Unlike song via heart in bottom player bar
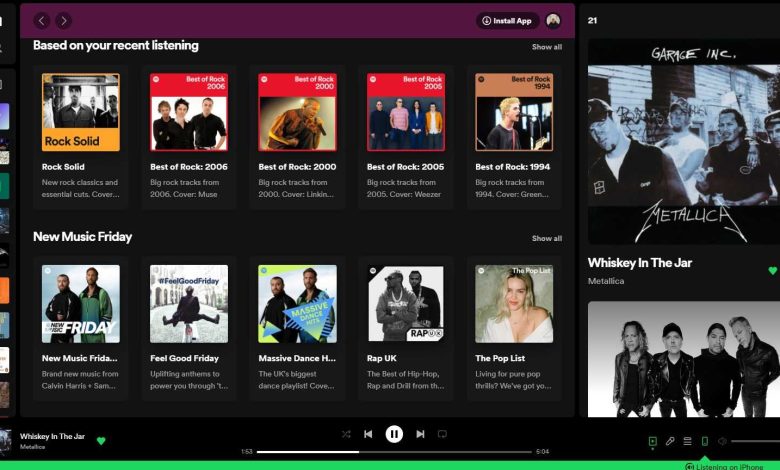This screenshot has width=780, height=470. [x=101, y=440]
